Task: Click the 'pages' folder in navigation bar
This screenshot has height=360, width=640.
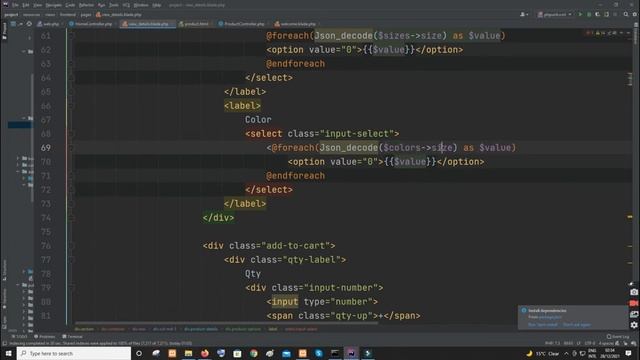Action: 86,15
